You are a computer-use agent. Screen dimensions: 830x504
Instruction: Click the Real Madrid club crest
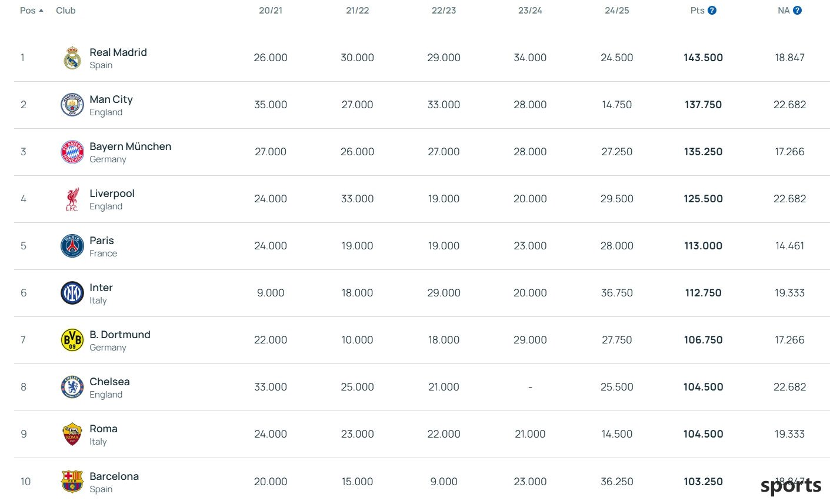72,58
